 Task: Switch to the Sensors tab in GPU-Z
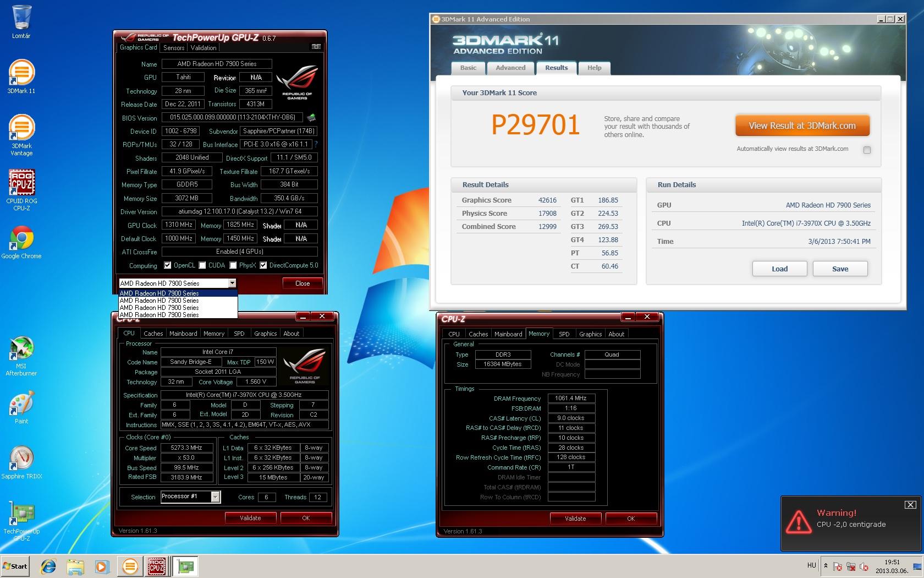pyautogui.click(x=174, y=48)
